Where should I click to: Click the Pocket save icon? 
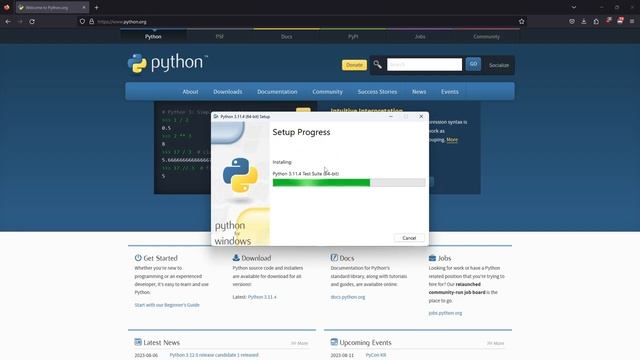click(x=572, y=21)
